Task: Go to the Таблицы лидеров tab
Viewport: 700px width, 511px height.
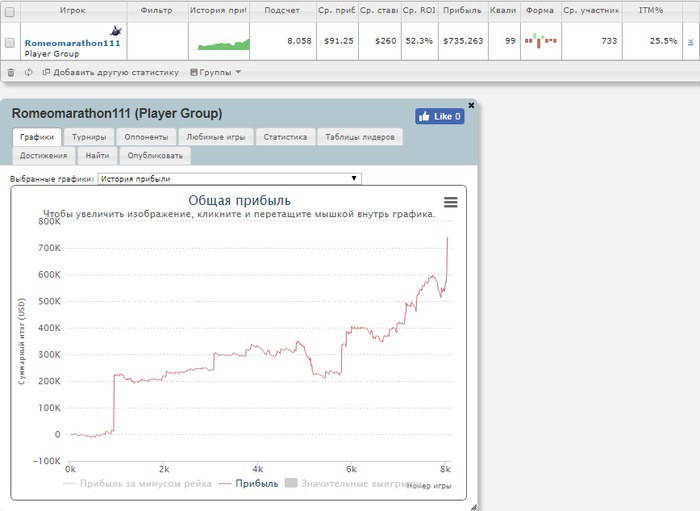Action: pos(360,137)
